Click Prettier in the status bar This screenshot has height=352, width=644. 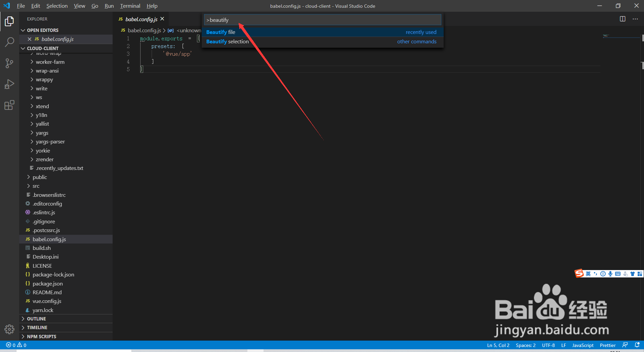coord(608,345)
